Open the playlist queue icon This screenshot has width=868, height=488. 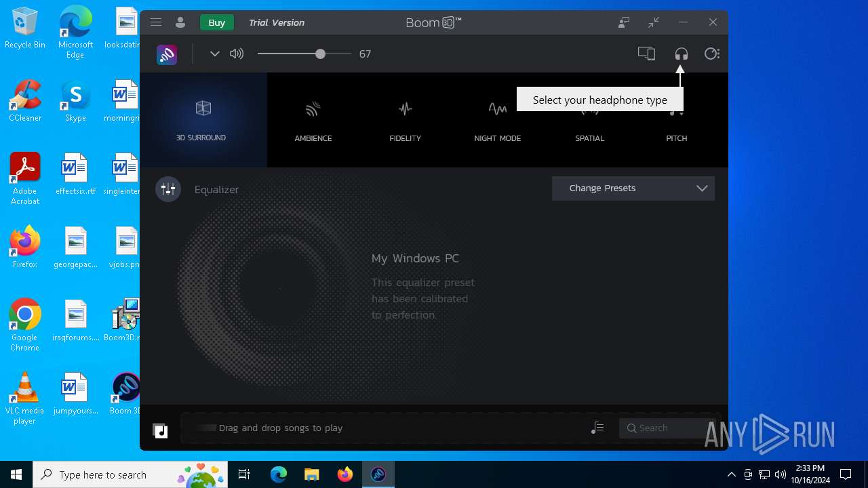pyautogui.click(x=597, y=428)
